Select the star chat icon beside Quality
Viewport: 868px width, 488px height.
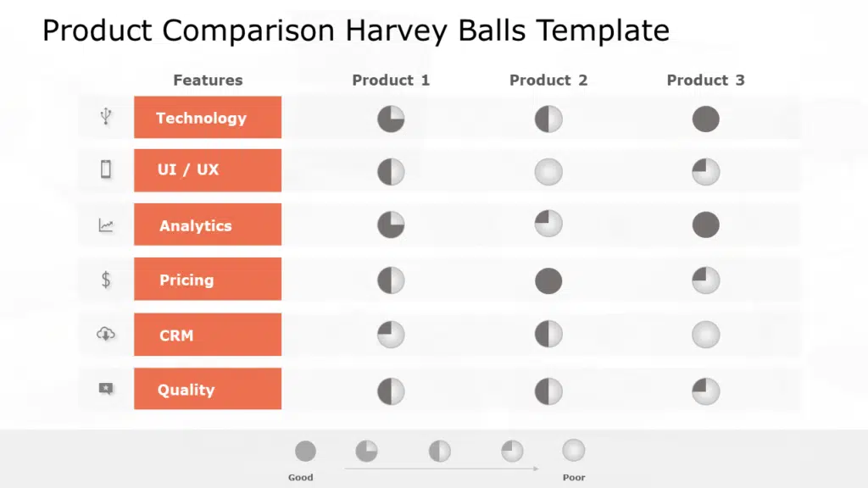pos(106,389)
